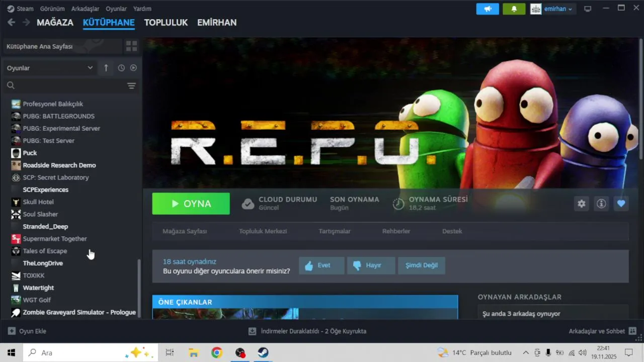
Task: Open the Yardım menu
Action: [x=142, y=9]
